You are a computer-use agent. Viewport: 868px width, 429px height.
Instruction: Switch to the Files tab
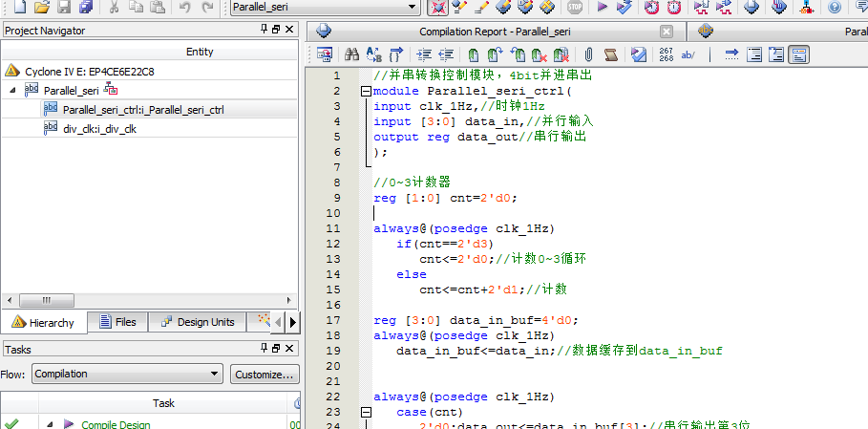click(116, 322)
